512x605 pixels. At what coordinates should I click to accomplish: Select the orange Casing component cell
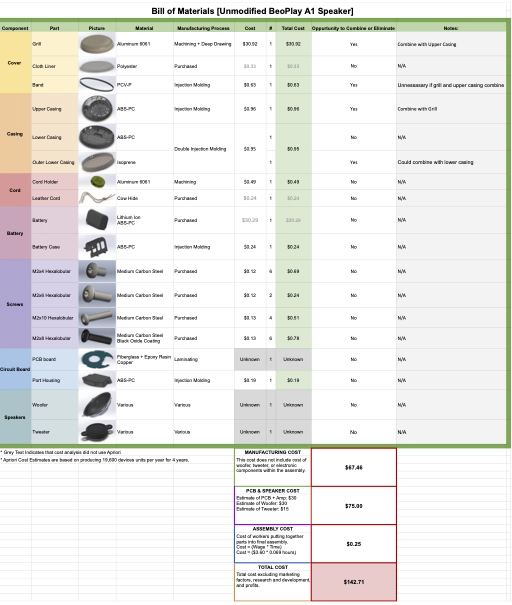[x=15, y=134]
